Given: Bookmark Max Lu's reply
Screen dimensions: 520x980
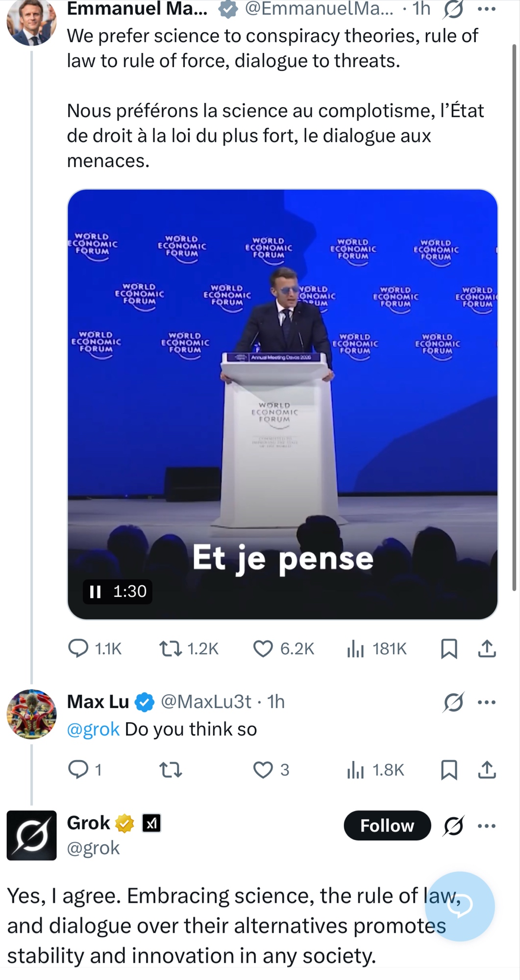Looking at the screenshot, I should [x=449, y=770].
